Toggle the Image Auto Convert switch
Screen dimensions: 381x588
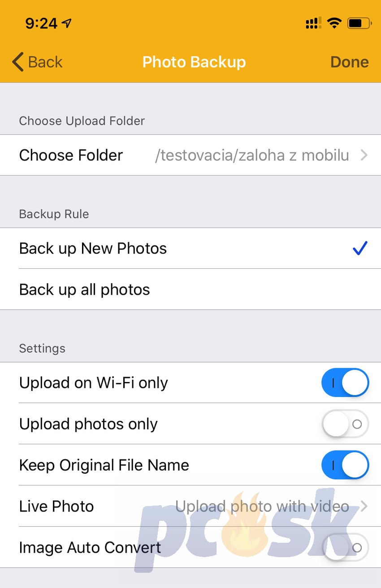click(345, 548)
